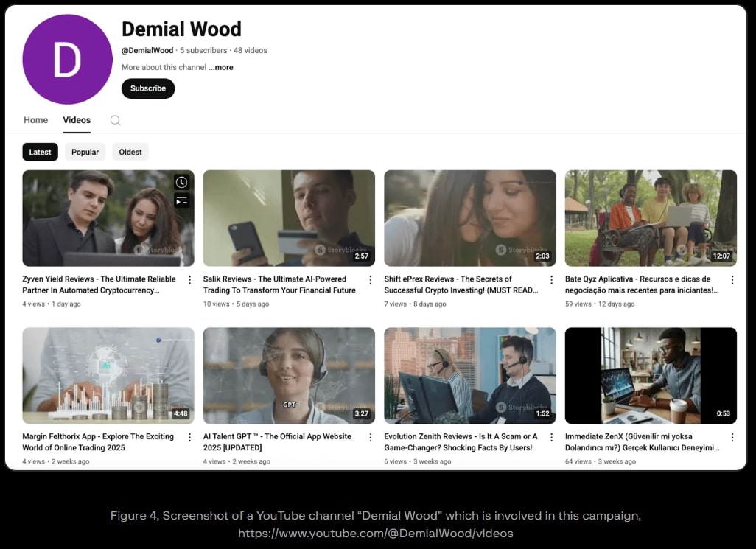
Task: Click the Subscribe button
Action: pos(148,88)
